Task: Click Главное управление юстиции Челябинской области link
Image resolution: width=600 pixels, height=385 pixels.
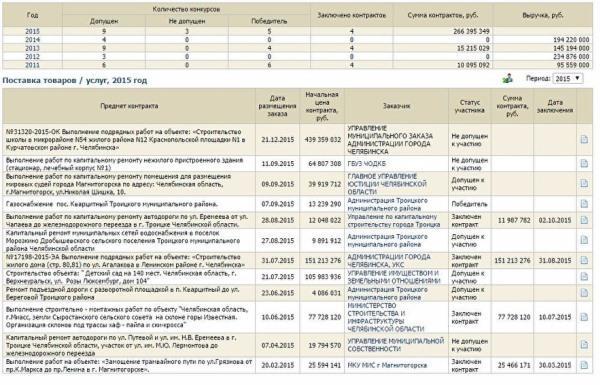Action: click(387, 184)
